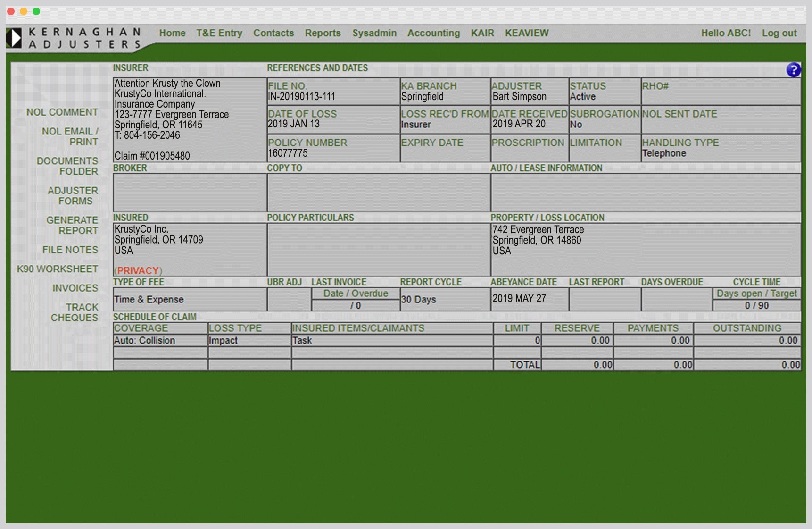Open the T&E Entry menu
Image resolution: width=812 pixels, height=529 pixels.
point(219,33)
